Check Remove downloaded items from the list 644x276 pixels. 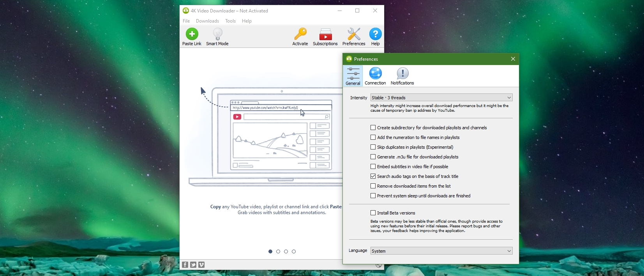coord(373,186)
